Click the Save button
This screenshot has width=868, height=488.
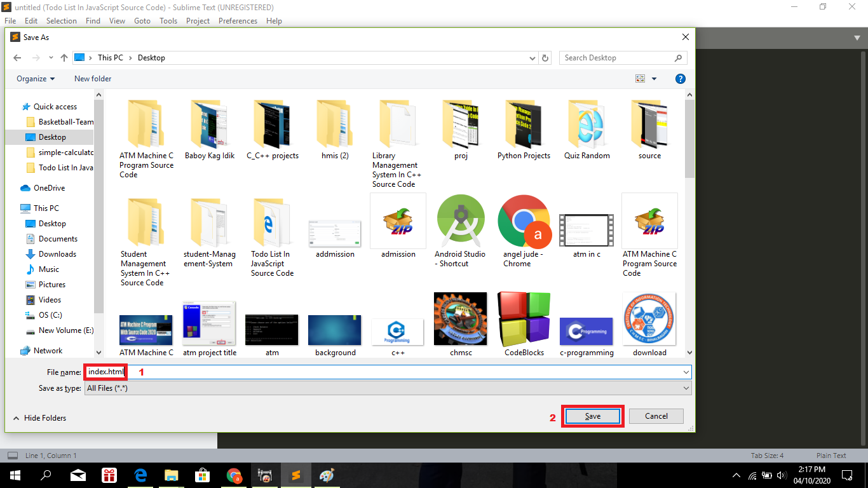point(592,416)
